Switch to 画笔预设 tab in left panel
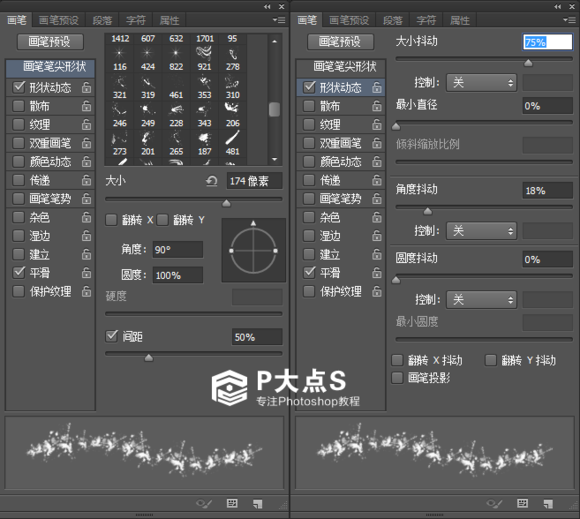 click(x=58, y=20)
